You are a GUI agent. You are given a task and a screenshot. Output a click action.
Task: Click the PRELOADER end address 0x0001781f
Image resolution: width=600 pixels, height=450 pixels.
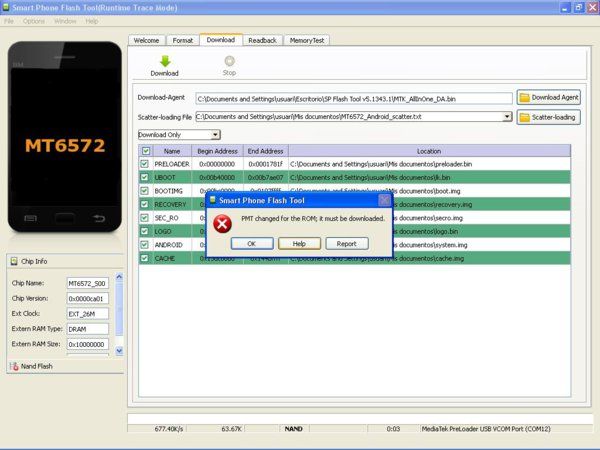pos(266,164)
